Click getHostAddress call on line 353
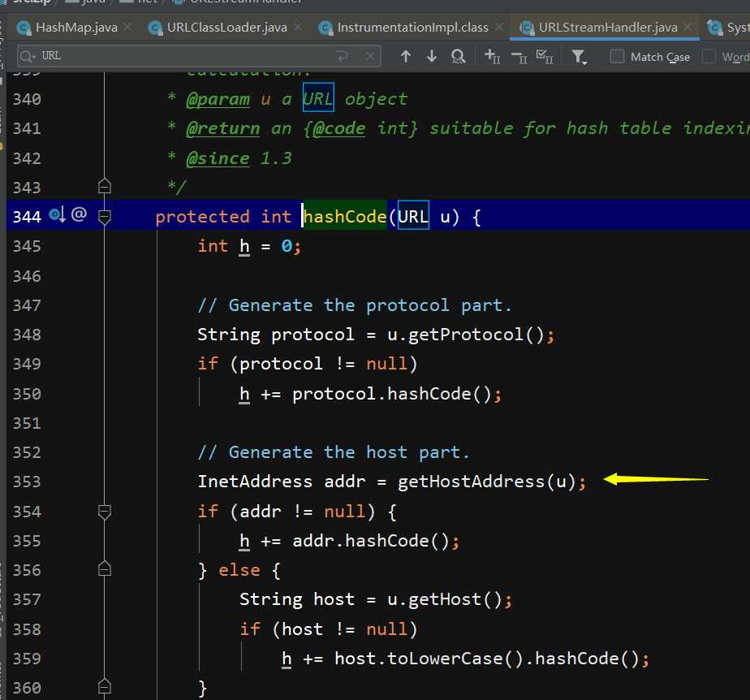Image resolution: width=750 pixels, height=700 pixels. tap(471, 482)
